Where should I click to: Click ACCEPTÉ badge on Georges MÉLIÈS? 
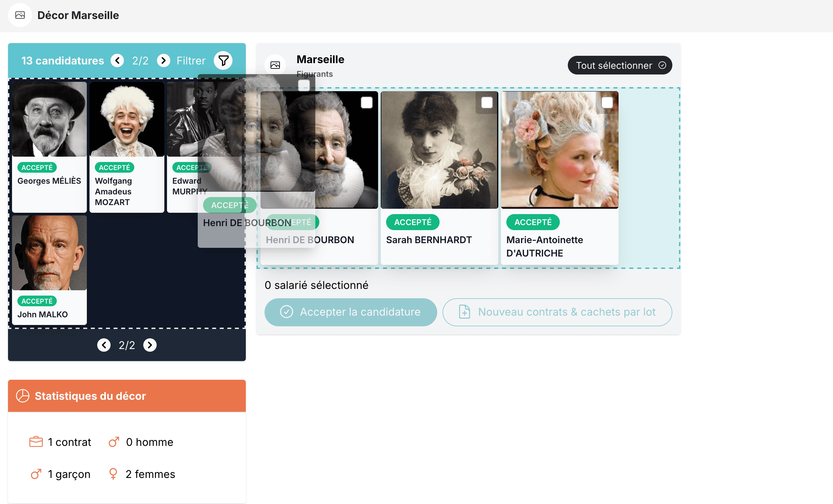point(37,168)
